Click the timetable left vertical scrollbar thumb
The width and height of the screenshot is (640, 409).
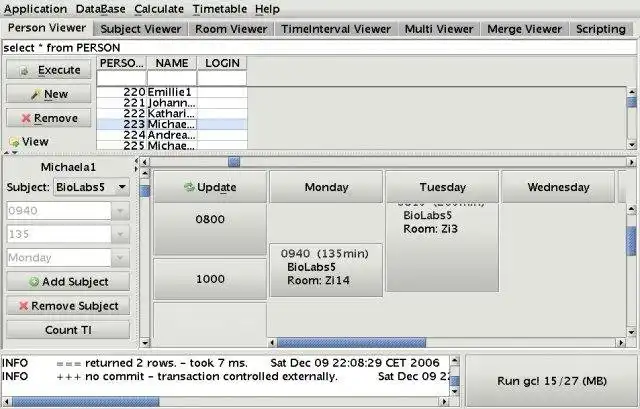pos(145,191)
